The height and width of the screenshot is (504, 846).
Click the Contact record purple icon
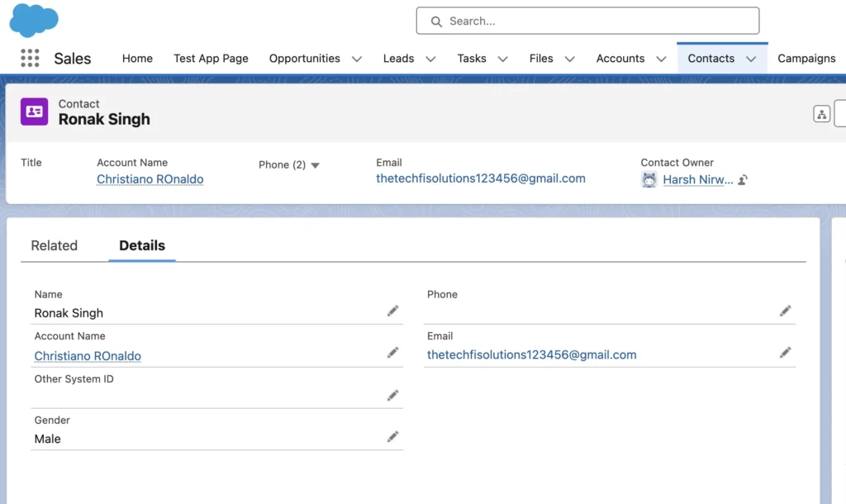tap(34, 112)
